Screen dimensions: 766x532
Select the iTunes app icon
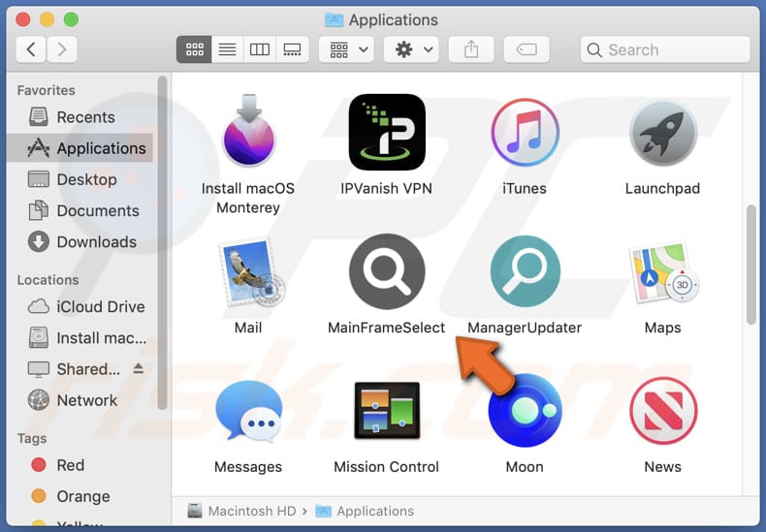point(526,132)
